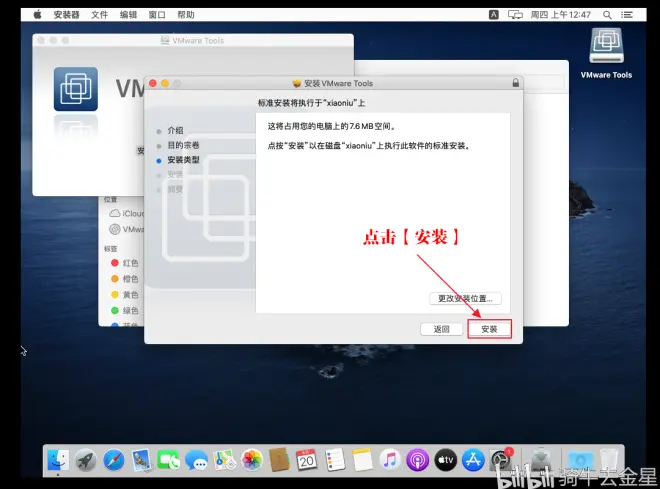The height and width of the screenshot is (489, 660).
Task: Select the 安装类型 step in installer sidebar
Action: point(183,160)
